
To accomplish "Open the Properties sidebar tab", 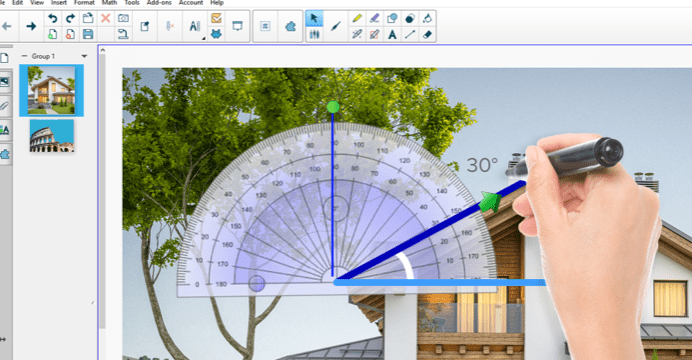I will [5, 130].
